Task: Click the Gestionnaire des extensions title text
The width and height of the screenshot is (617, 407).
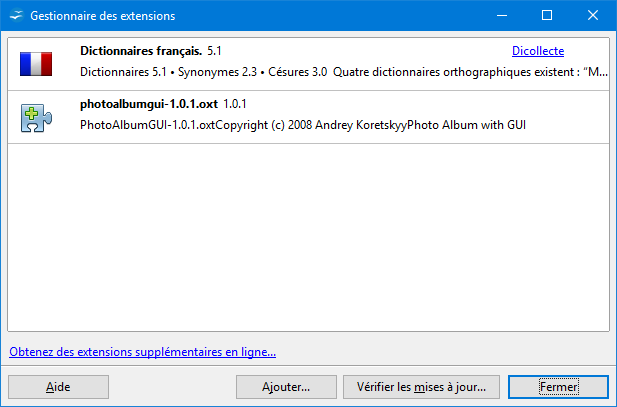Action: [x=103, y=16]
